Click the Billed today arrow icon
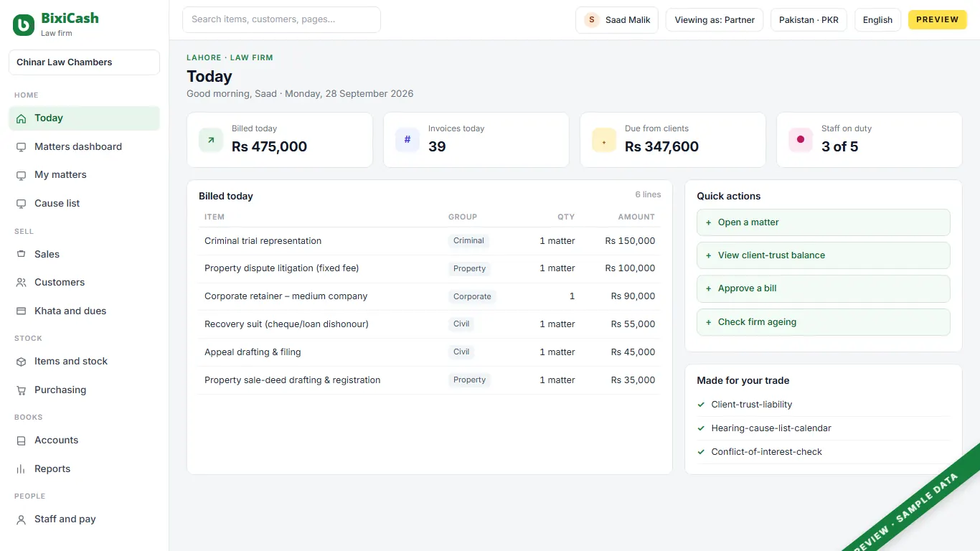The image size is (980, 551). point(211,140)
